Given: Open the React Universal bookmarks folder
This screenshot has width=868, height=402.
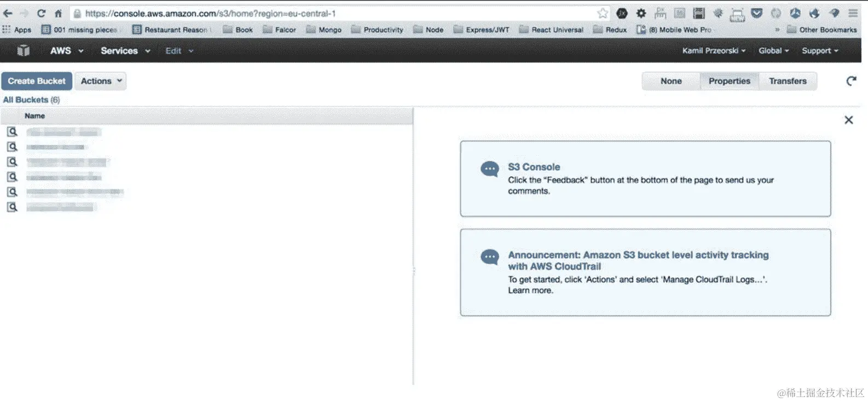Looking at the screenshot, I should click(551, 30).
